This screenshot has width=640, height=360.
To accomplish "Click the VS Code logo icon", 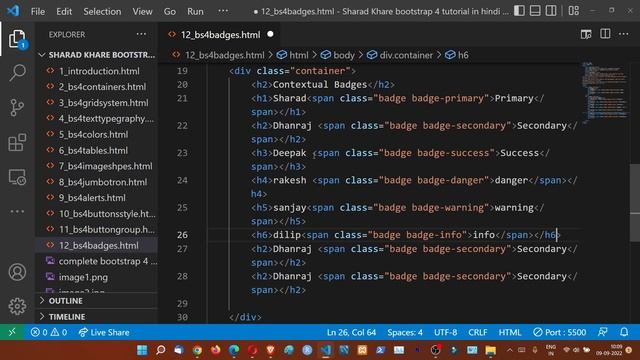I will [13, 11].
